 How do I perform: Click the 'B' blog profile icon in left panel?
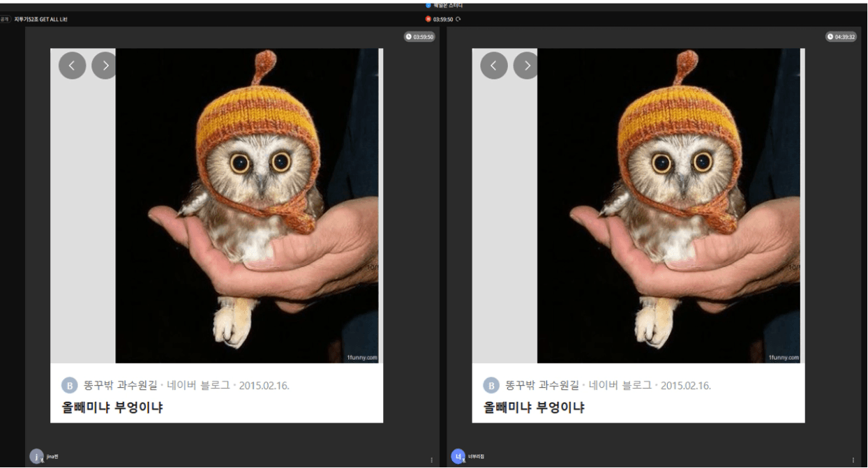click(69, 386)
